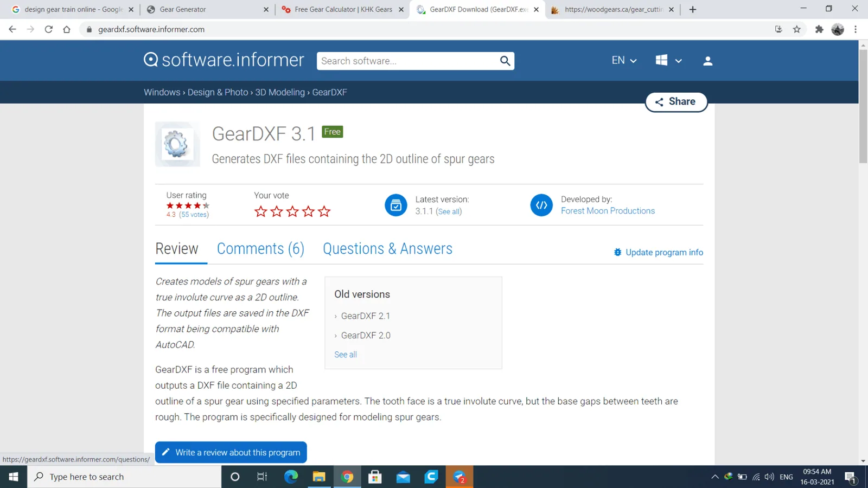This screenshot has width=868, height=488.
Task: Open the Forest Moon Productions developer link
Action: click(608, 211)
